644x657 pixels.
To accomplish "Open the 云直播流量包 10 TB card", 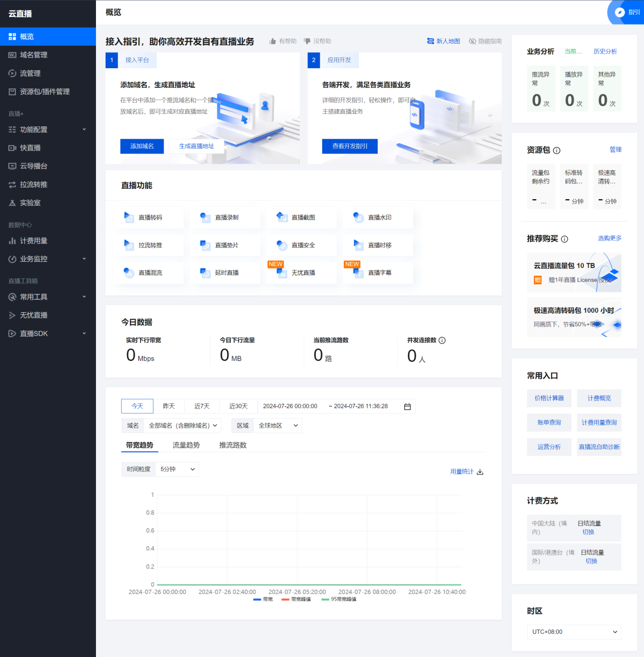I will [574, 273].
